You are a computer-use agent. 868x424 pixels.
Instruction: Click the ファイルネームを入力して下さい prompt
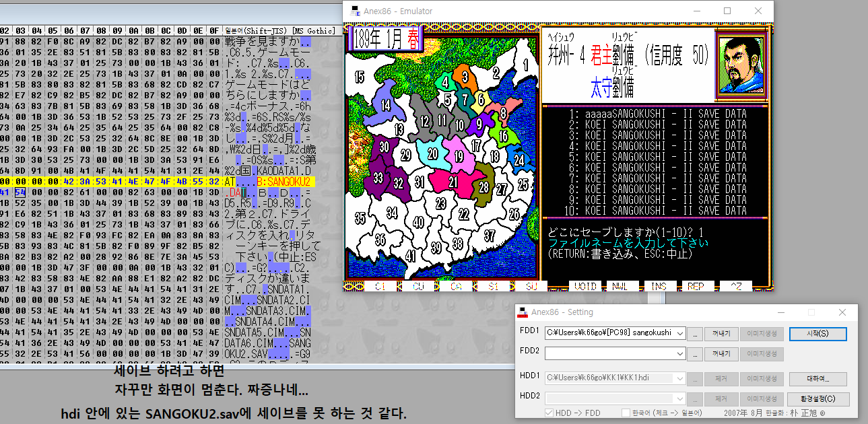tap(628, 243)
